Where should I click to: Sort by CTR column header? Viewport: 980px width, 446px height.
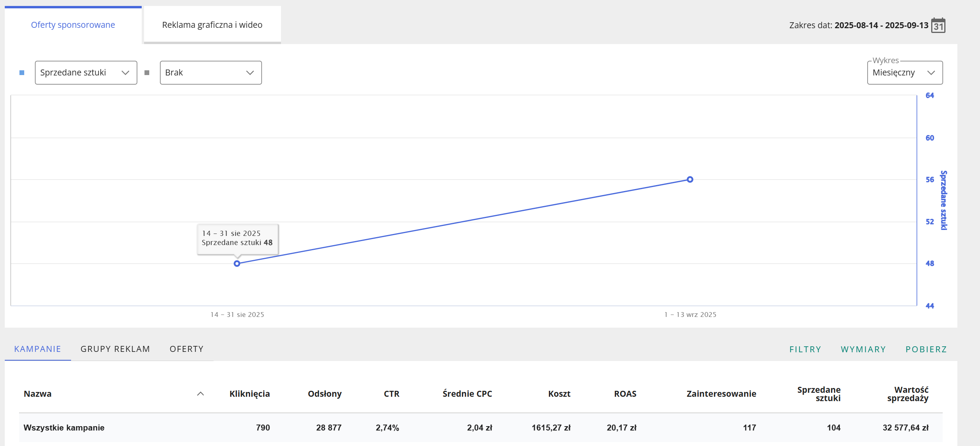391,394
